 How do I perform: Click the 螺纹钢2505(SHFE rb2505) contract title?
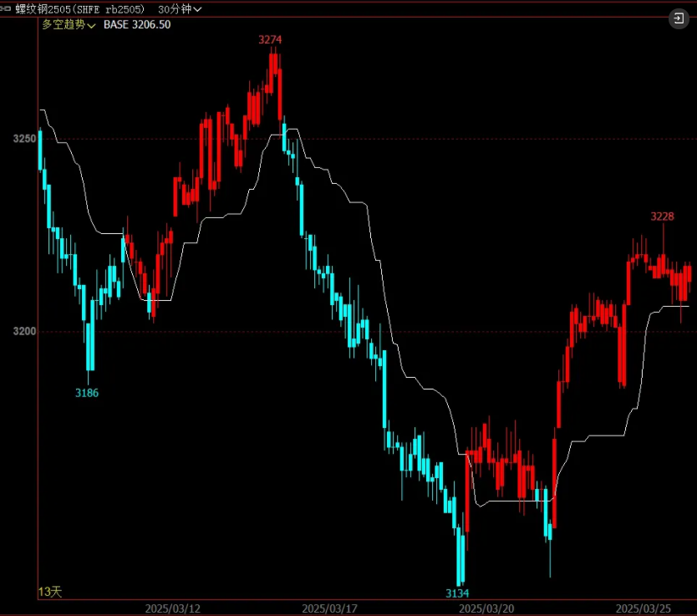click(x=80, y=9)
